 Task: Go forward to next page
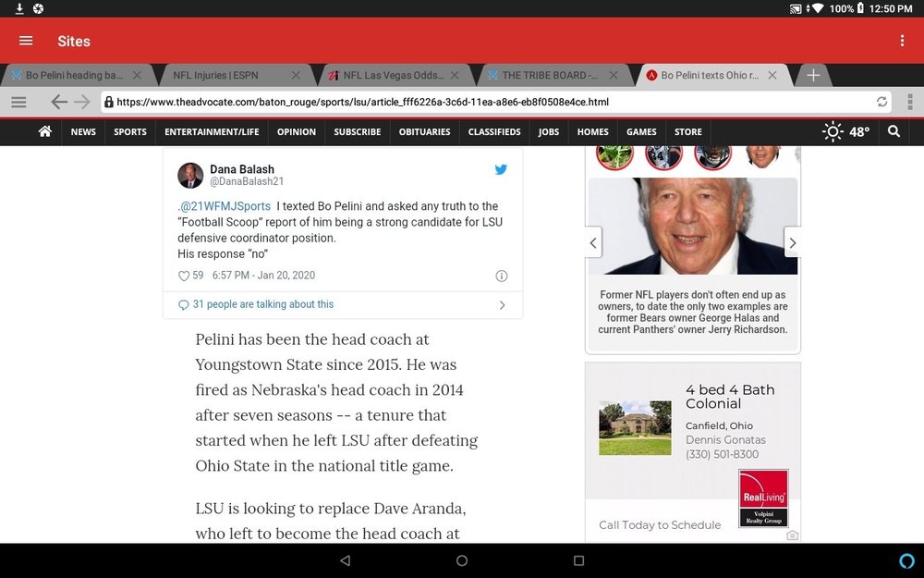(82, 102)
